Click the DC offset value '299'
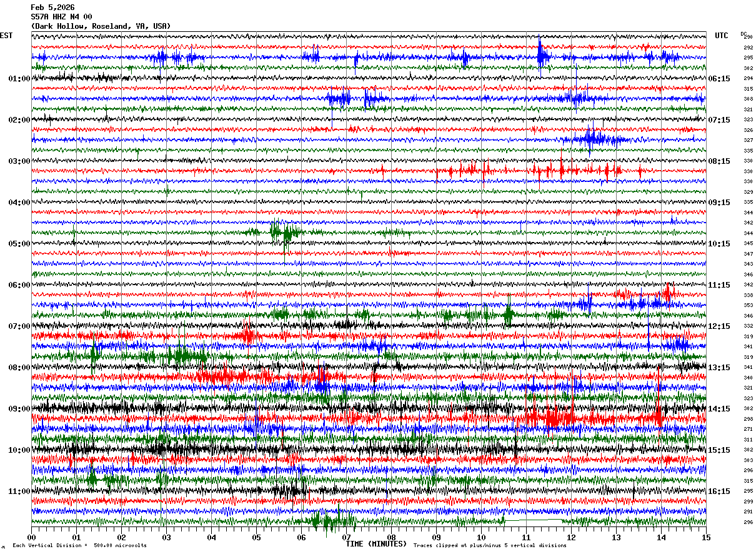 [x=748, y=501]
